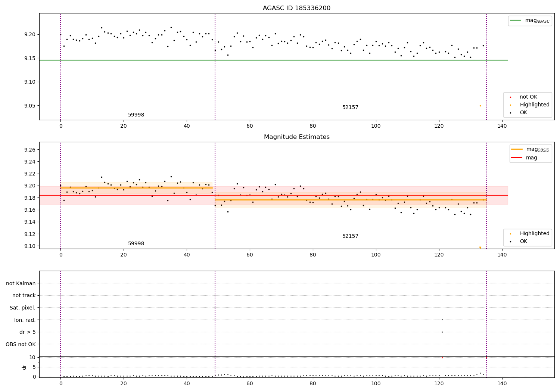
Task: Click the 'dr > 5' row label
Action: click(x=28, y=332)
